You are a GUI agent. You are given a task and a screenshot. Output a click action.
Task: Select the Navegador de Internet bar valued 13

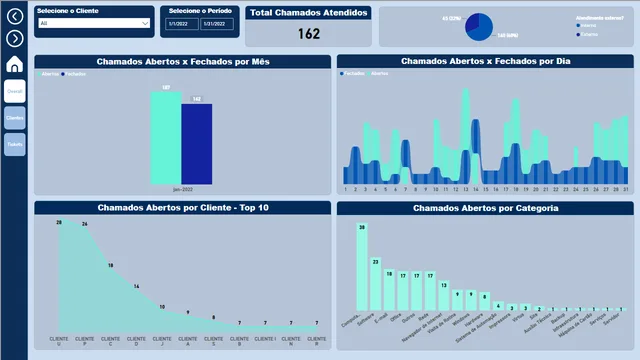[x=444, y=296]
